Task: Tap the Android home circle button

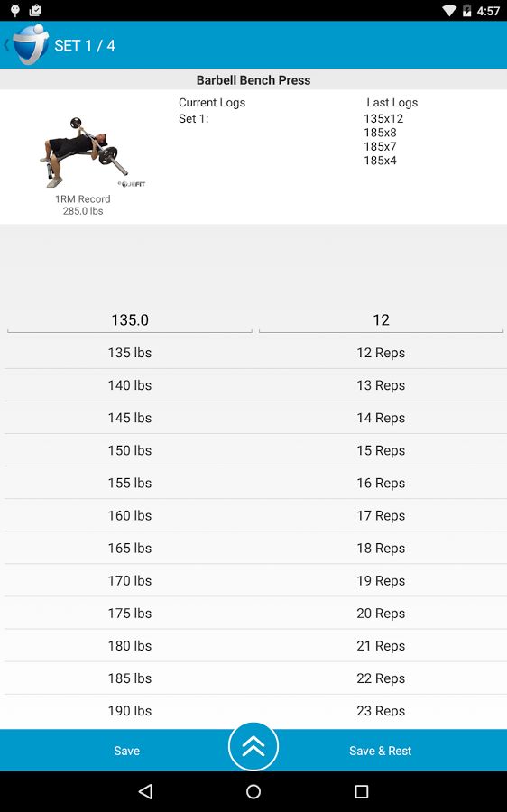Action: (253, 791)
